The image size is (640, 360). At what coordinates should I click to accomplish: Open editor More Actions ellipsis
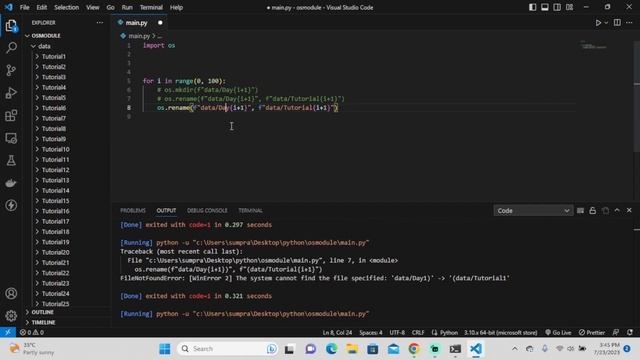coord(629,22)
